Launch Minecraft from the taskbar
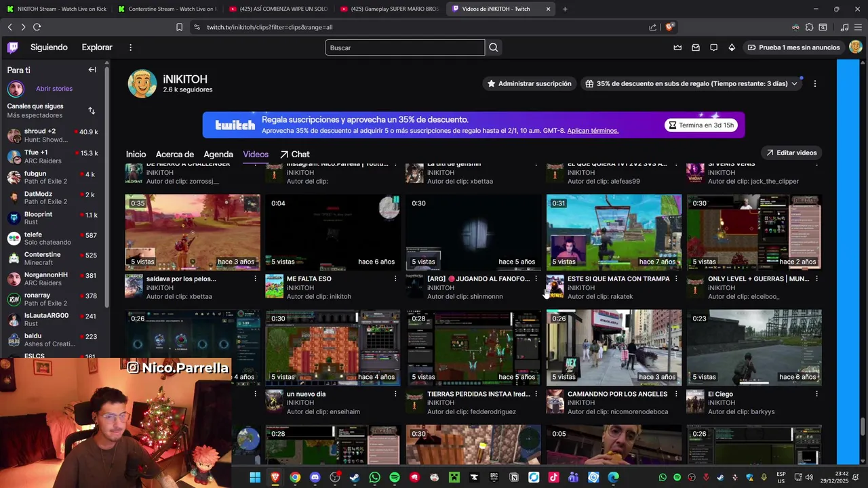This screenshot has width=868, height=488. click(x=454, y=477)
